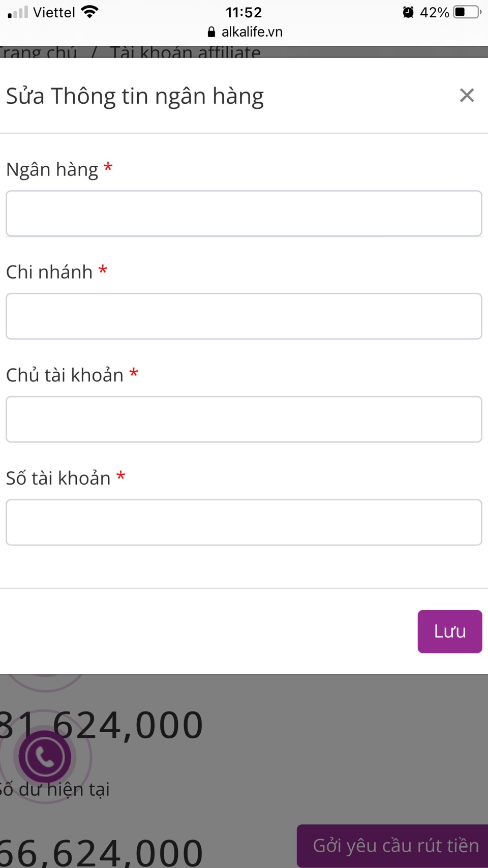Image resolution: width=488 pixels, height=868 pixels.
Task: Tap the floating phone call icon
Action: pyautogui.click(x=45, y=757)
